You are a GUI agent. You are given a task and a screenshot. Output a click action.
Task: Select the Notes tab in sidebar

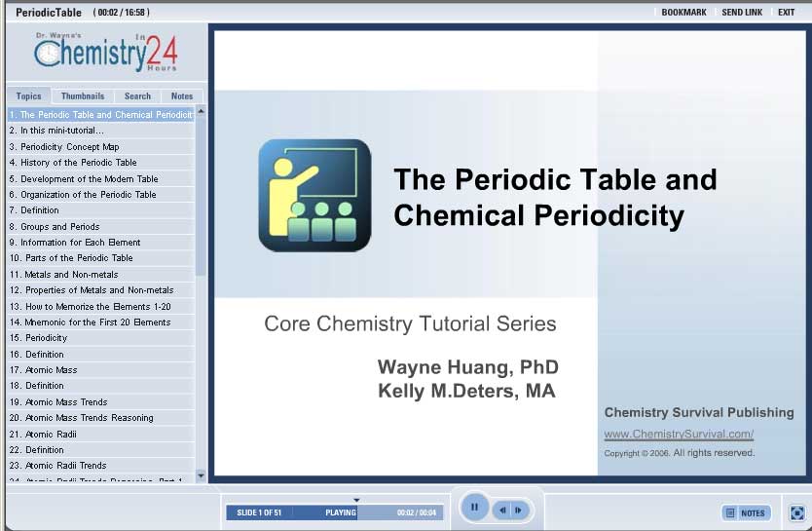182,96
